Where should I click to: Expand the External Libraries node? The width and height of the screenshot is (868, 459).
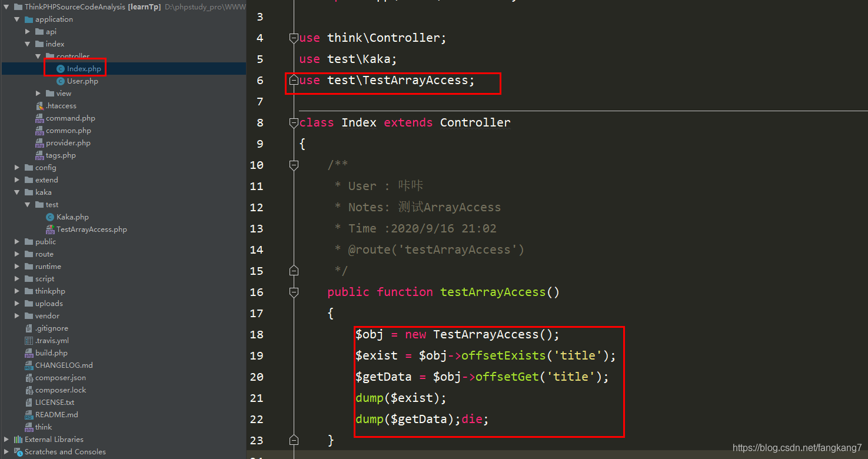click(x=6, y=440)
